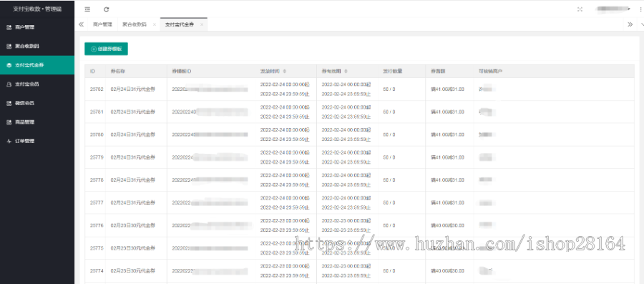
Task: Click 02月24日31元代金券 in row 25782
Action: pos(133,89)
